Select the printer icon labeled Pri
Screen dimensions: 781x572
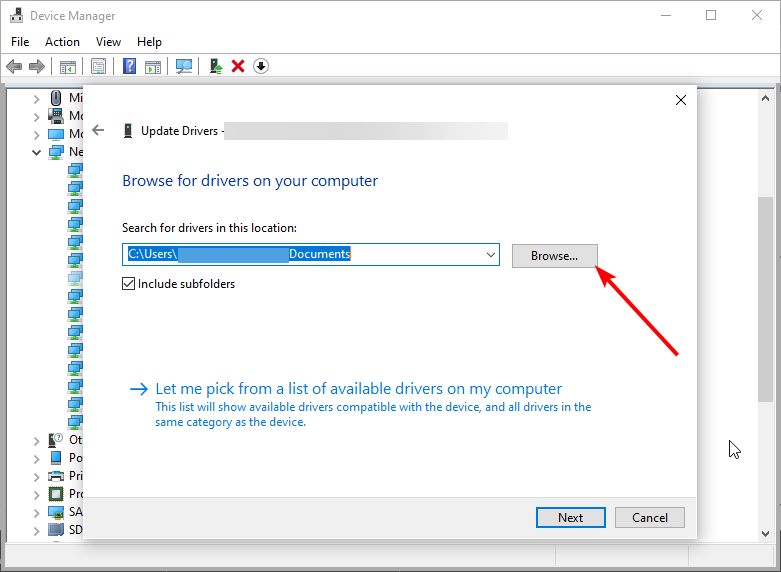(56, 476)
